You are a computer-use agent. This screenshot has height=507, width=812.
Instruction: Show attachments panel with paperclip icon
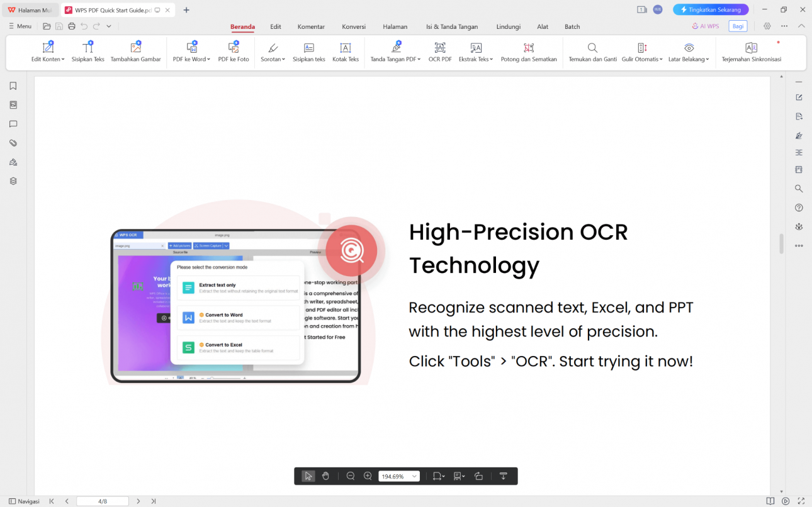[13, 143]
